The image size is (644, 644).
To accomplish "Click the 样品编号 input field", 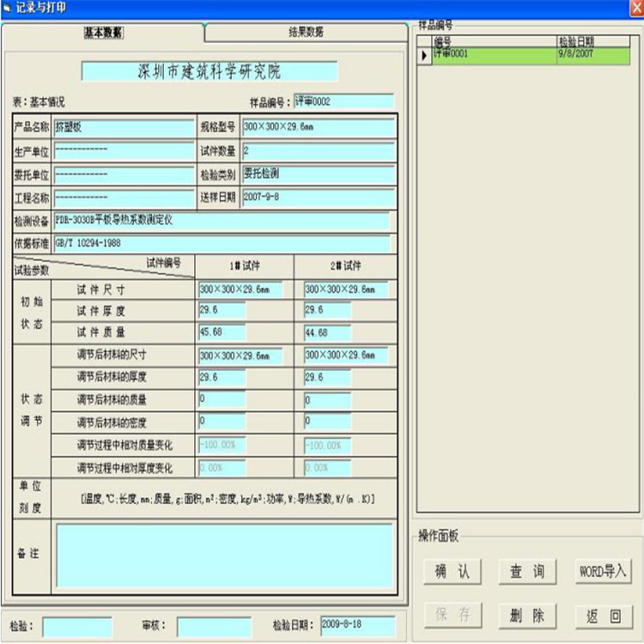I will point(343,101).
